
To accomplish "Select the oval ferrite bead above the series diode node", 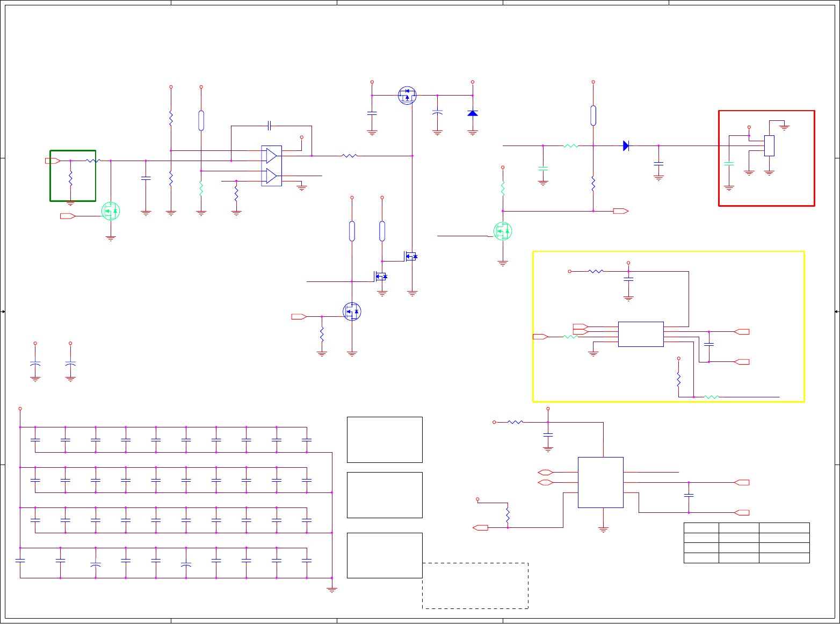I will click(593, 115).
